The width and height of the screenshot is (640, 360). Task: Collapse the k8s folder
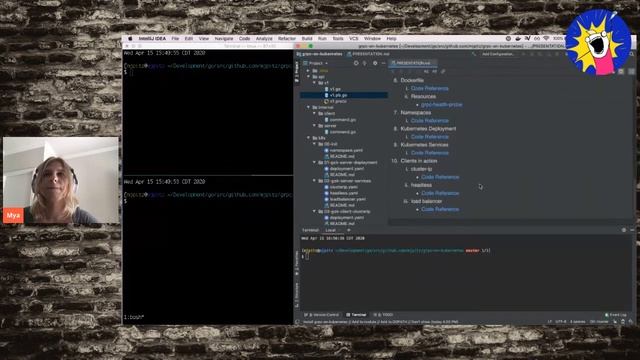309,138
